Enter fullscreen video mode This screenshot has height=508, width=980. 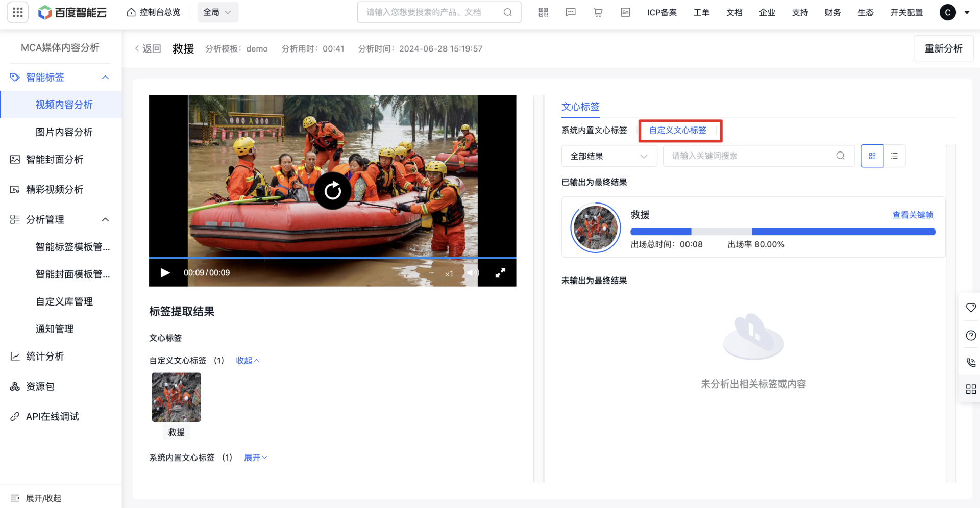coord(500,273)
